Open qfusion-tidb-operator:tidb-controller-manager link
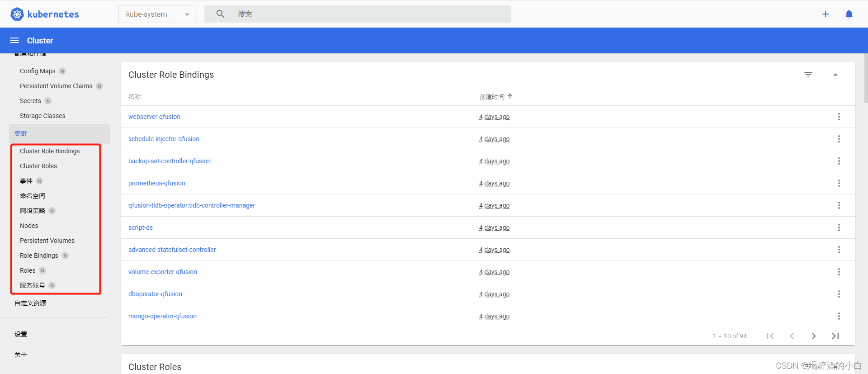The image size is (868, 374). click(x=192, y=205)
